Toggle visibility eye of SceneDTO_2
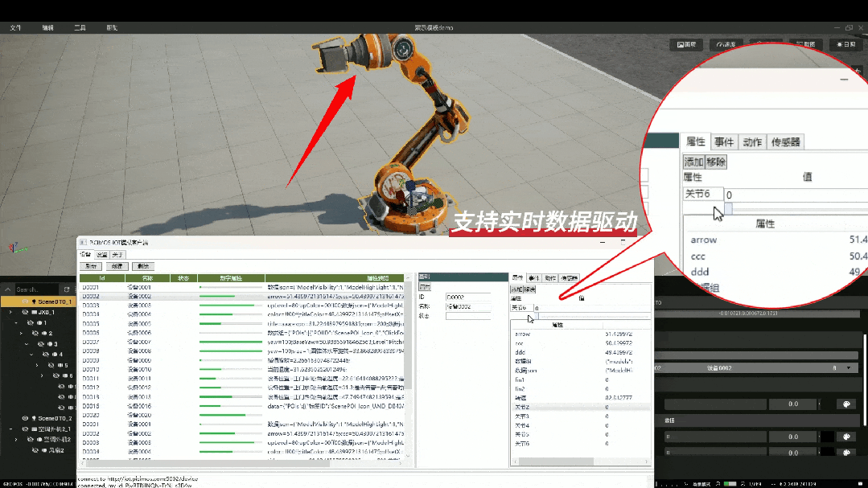 click(x=25, y=418)
